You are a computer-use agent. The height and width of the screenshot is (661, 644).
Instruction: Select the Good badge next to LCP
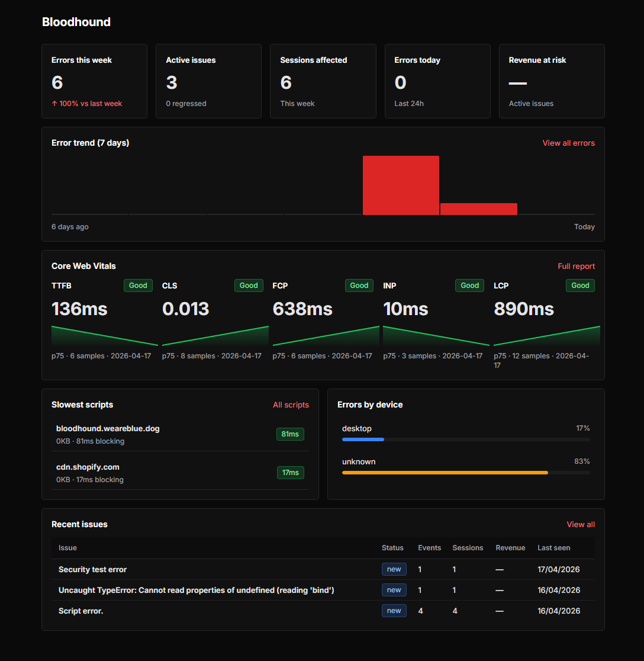click(x=580, y=285)
